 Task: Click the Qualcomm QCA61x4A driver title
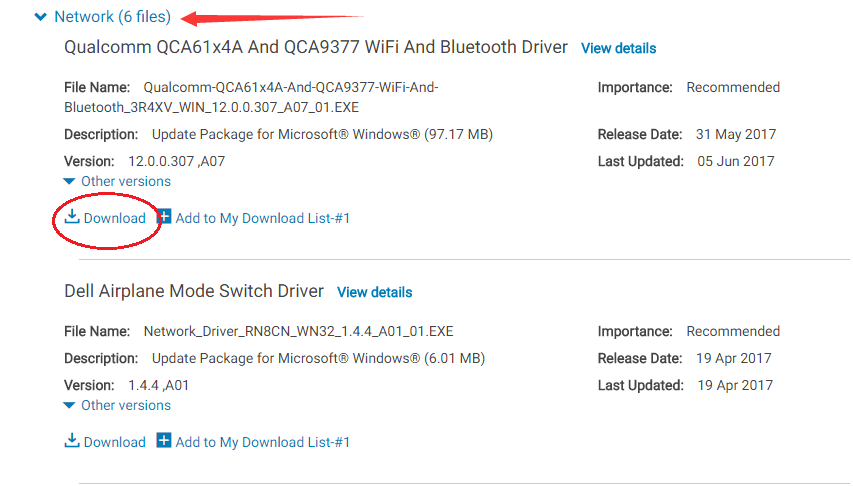click(316, 47)
